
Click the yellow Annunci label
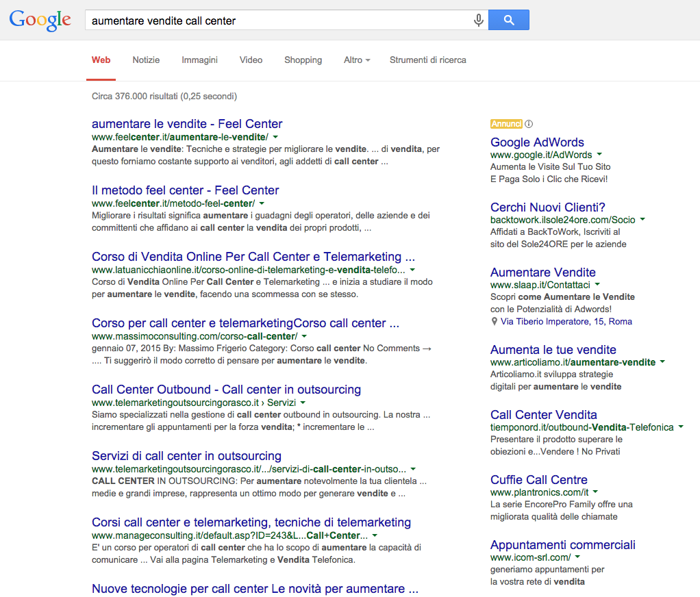pyautogui.click(x=506, y=124)
